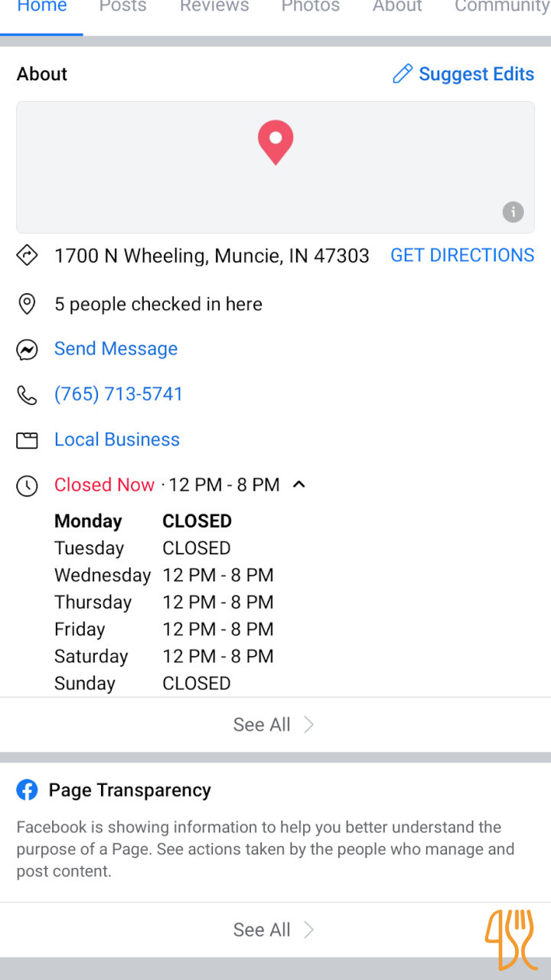Open the Photos tab
551x980 pixels.
click(310, 8)
